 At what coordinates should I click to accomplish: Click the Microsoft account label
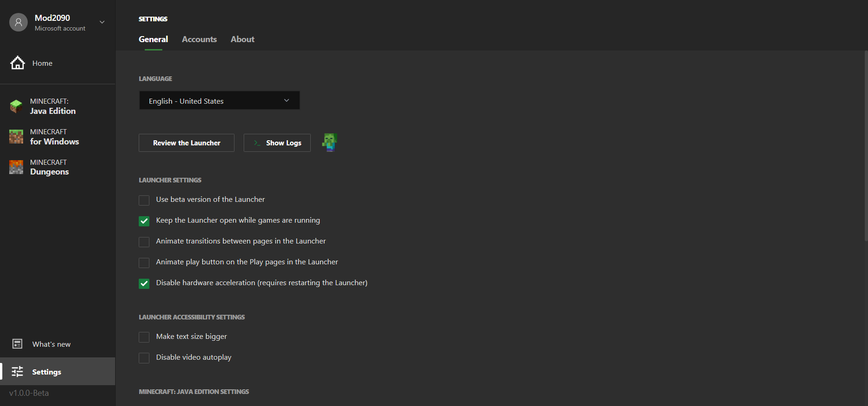pyautogui.click(x=60, y=29)
